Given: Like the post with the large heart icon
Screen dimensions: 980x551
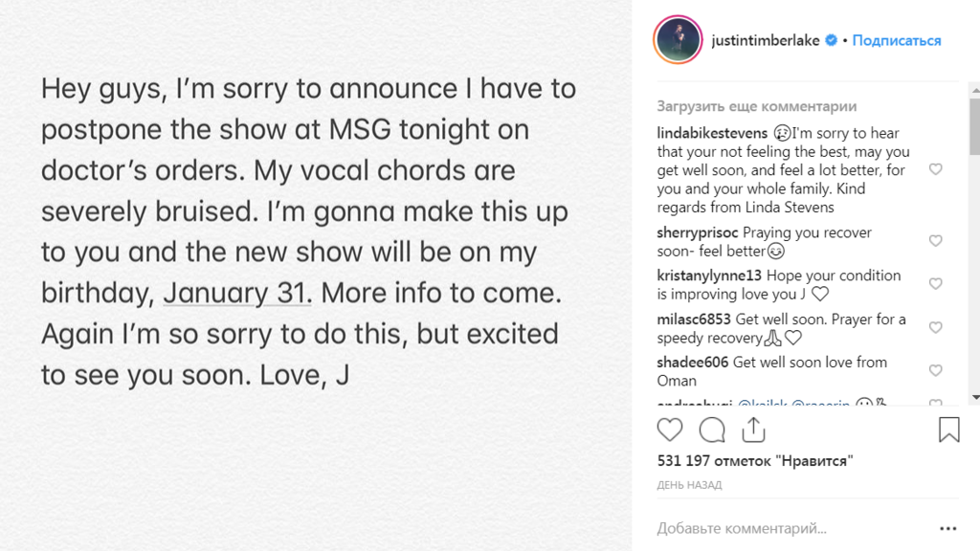Looking at the screenshot, I should tap(669, 430).
